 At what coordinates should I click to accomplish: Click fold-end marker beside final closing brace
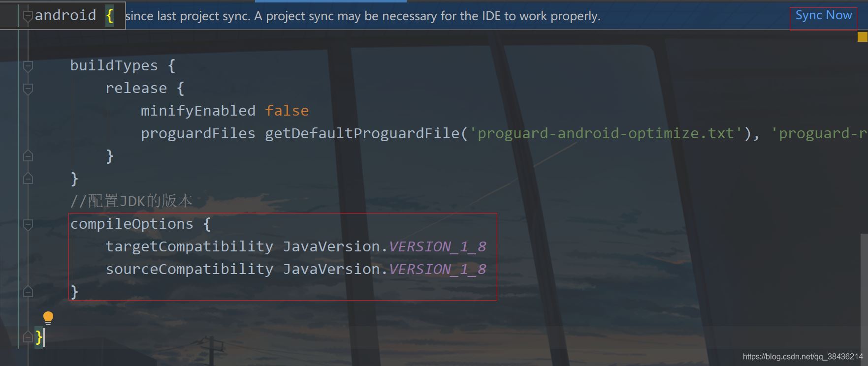tap(28, 337)
